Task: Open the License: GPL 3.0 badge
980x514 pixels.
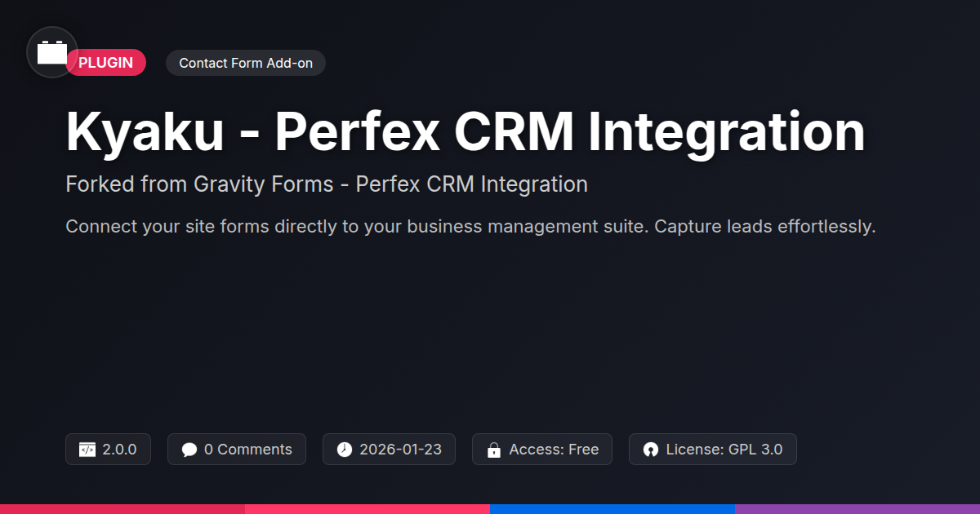Action: (713, 450)
